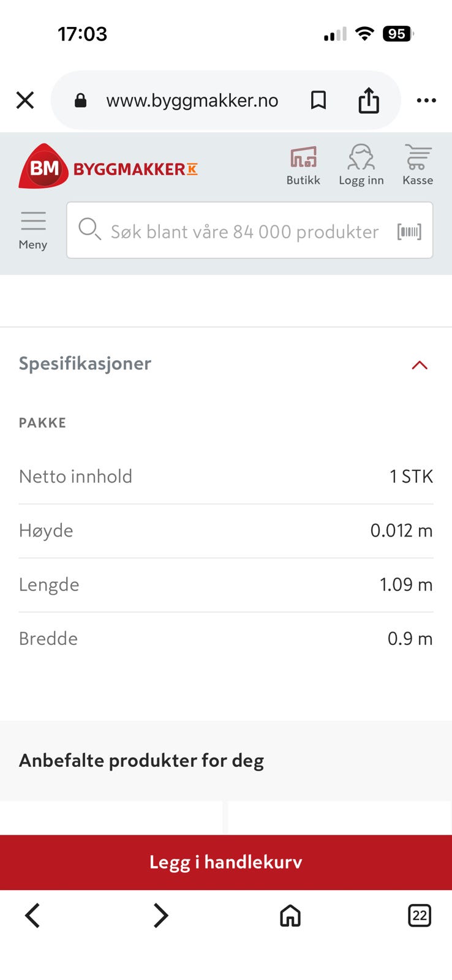Open the 22 open tabs switcher
The image size is (452, 980).
click(x=420, y=916)
